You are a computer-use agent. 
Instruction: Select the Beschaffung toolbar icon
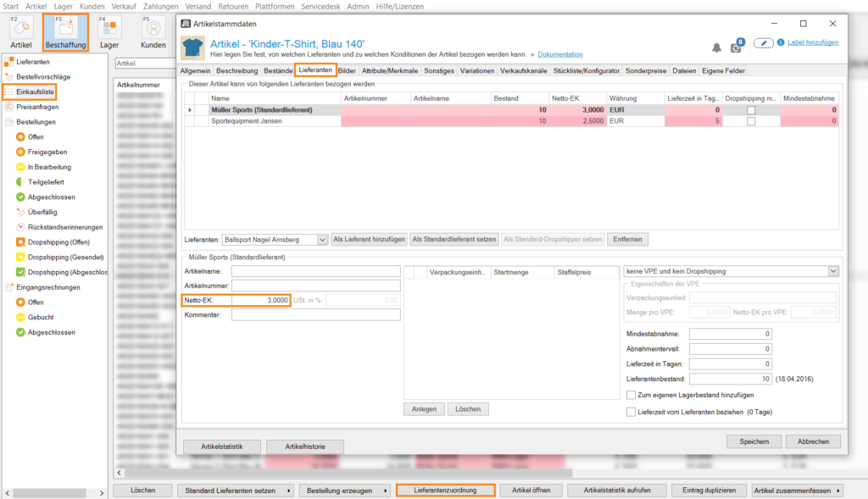click(x=64, y=30)
